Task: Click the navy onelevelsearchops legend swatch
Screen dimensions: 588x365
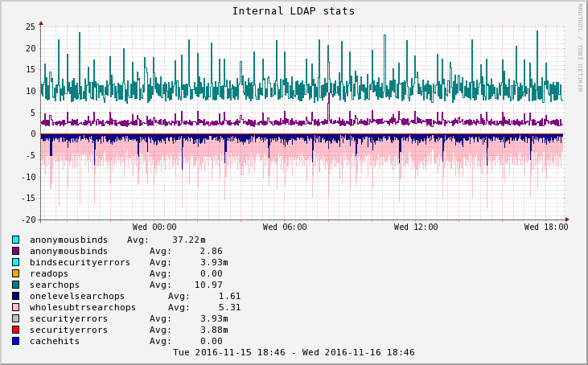Action: coord(15,296)
